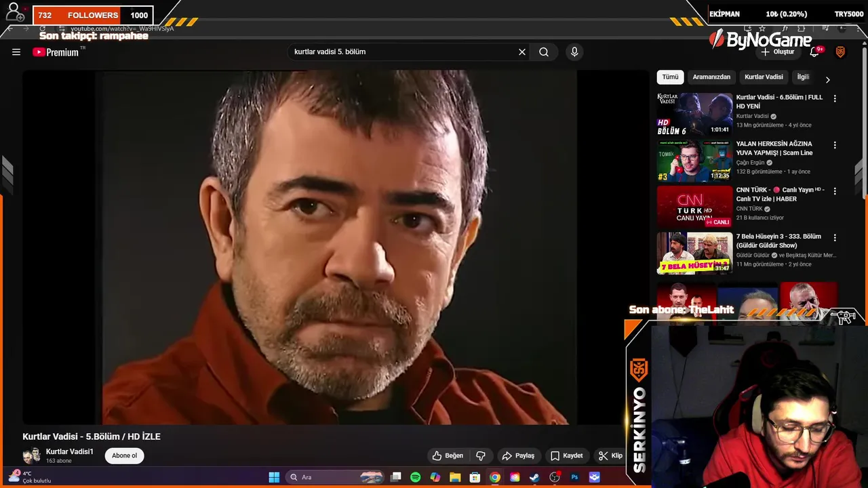Show more filter chips with the right chevron
The height and width of the screenshot is (488, 868).
[827, 79]
